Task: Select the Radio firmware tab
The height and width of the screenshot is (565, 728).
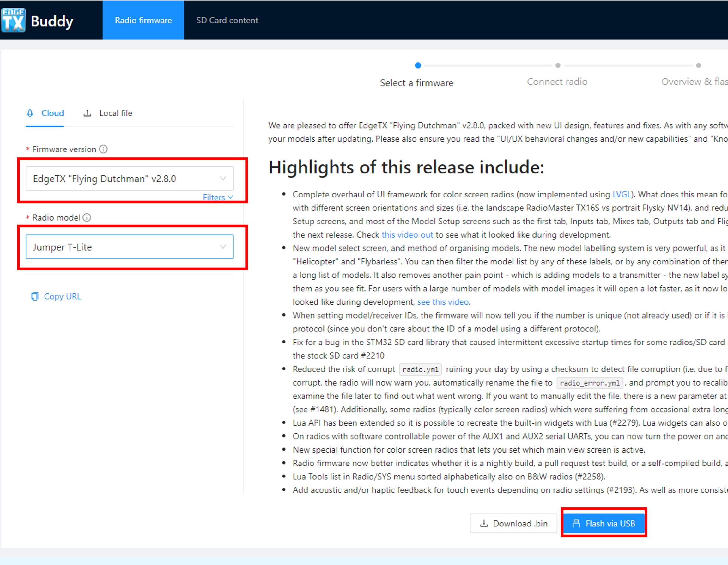Action: (x=143, y=20)
